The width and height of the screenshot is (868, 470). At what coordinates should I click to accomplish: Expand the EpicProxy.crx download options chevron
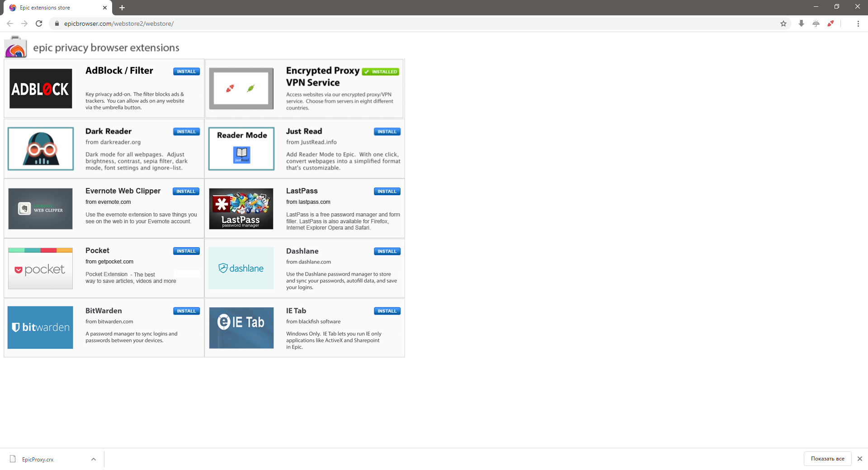click(94, 459)
